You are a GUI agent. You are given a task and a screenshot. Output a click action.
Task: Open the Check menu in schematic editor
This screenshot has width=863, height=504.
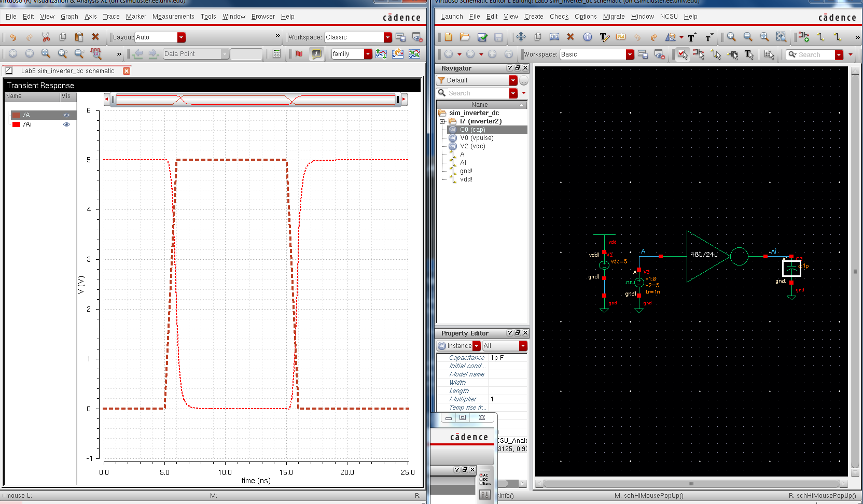pyautogui.click(x=559, y=17)
